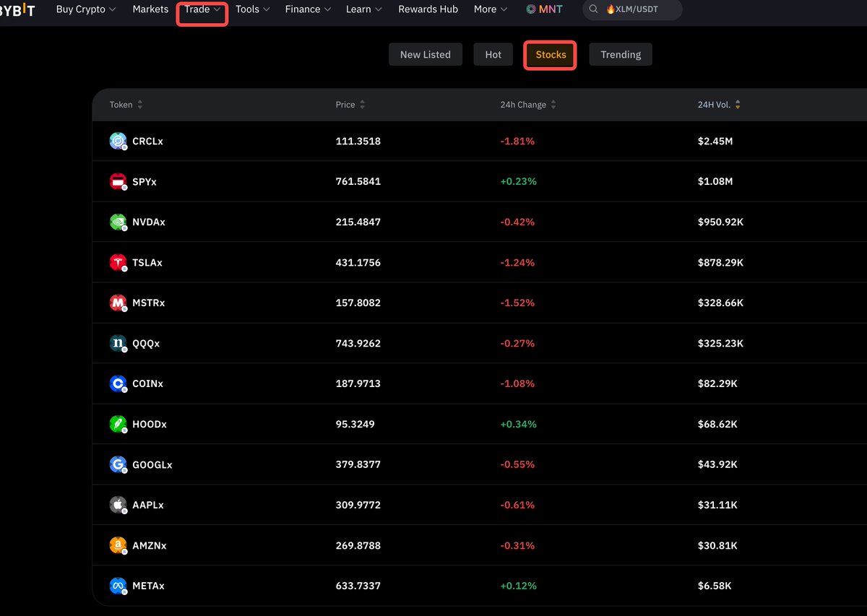
Task: Click the price 633.7337
Action: 358,586
